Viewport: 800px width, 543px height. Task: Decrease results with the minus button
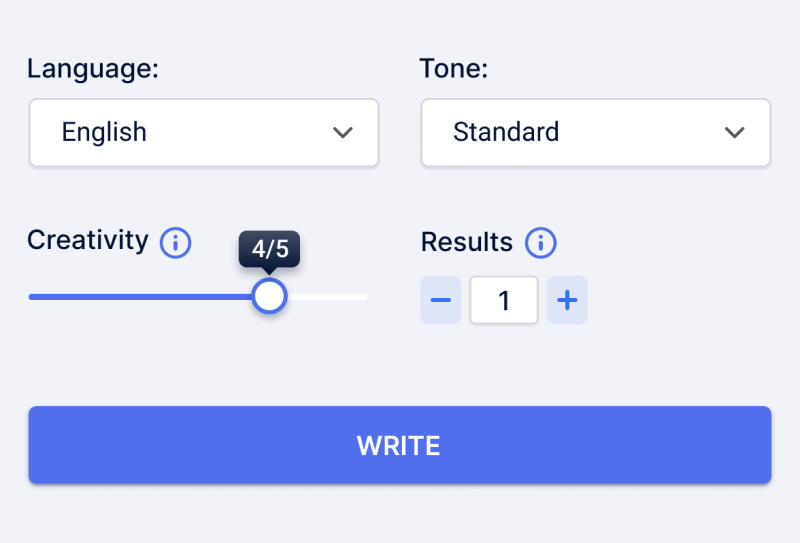441,300
